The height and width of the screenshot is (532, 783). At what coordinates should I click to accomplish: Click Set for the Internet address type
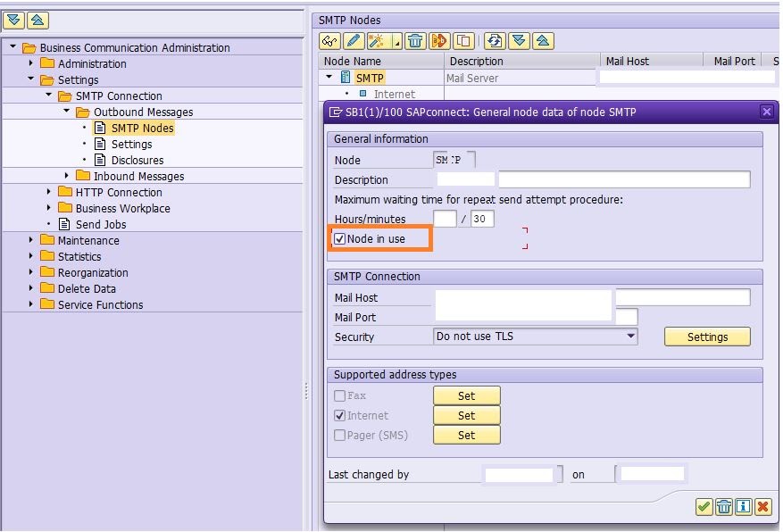tap(466, 415)
